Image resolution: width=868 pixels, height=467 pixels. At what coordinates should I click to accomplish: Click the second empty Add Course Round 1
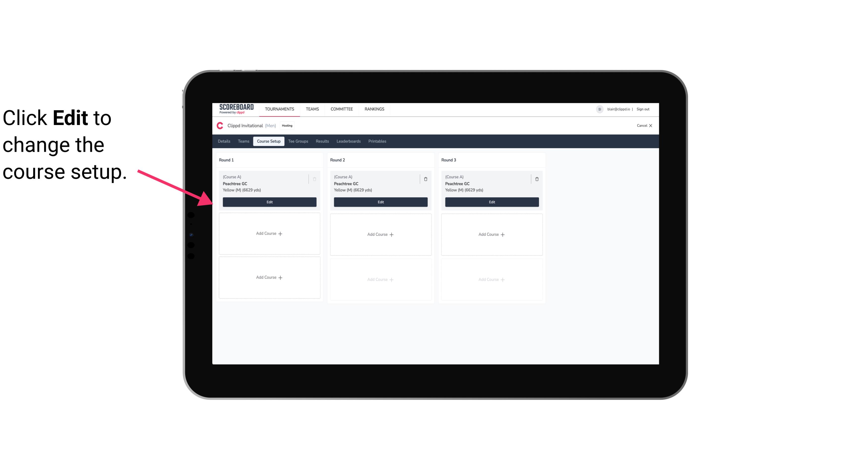[270, 277]
